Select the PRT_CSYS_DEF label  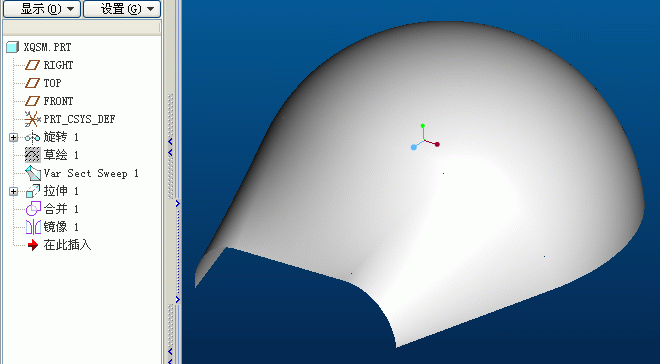click(x=80, y=119)
